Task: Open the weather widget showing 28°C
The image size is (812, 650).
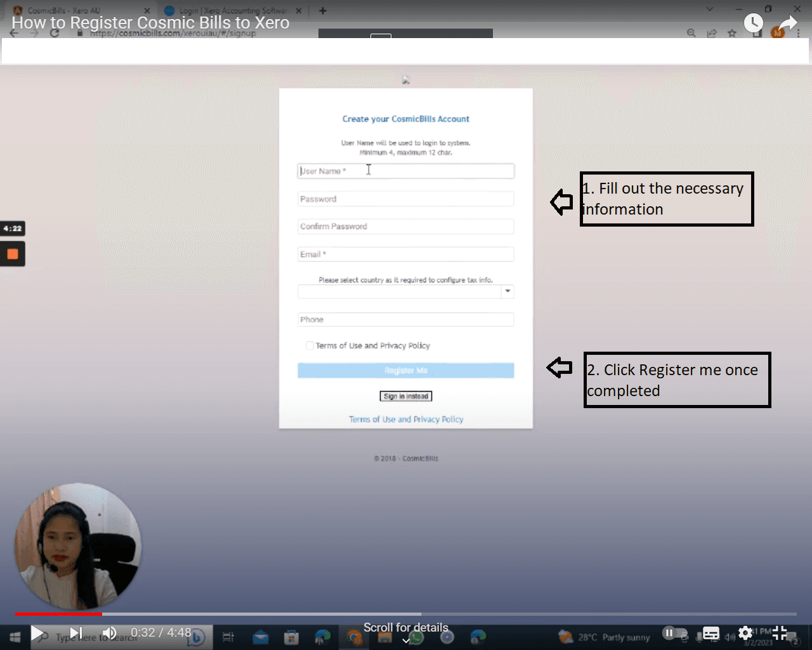Action: 604,637
